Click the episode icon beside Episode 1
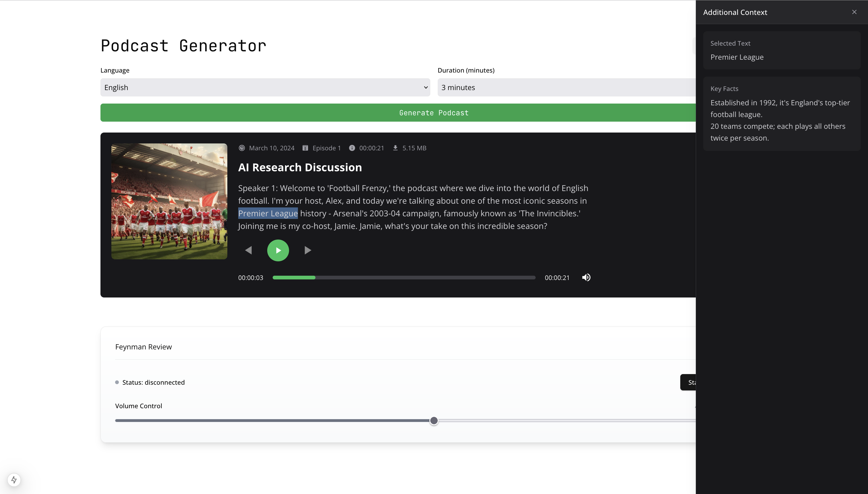Image resolution: width=868 pixels, height=494 pixels. 305,148
